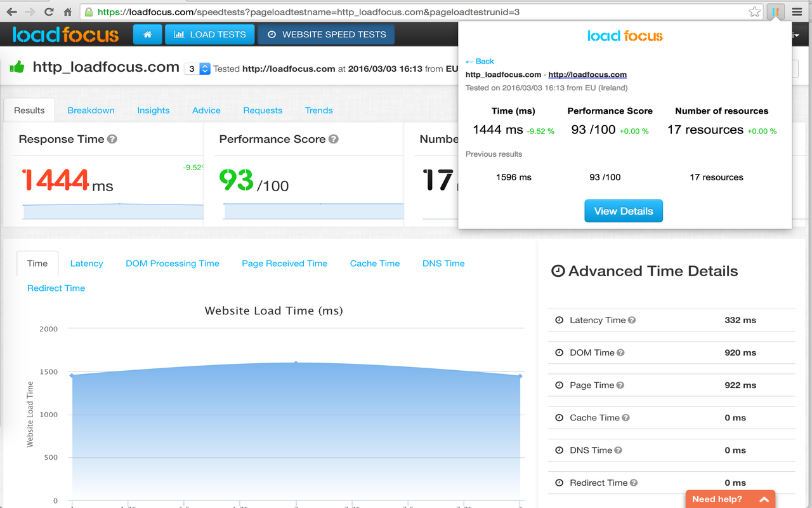Expand the Need help panel
The height and width of the screenshot is (508, 812).
point(730,499)
